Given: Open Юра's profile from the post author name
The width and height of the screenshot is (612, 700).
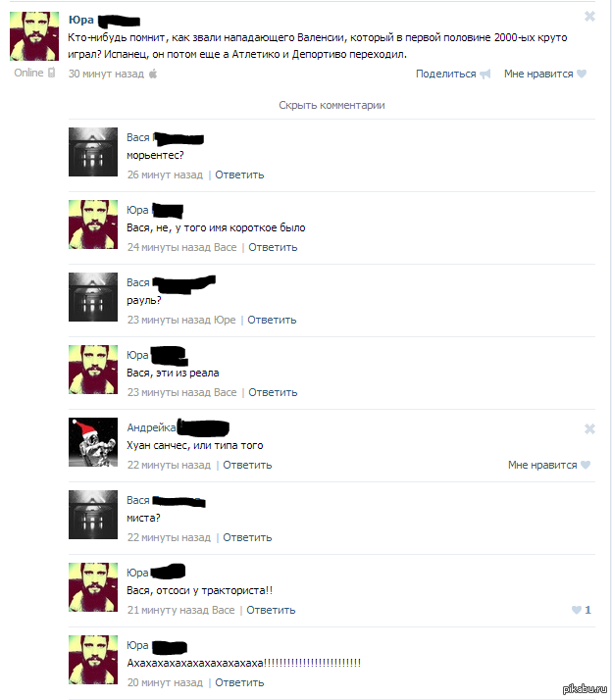Looking at the screenshot, I should coord(81,20).
